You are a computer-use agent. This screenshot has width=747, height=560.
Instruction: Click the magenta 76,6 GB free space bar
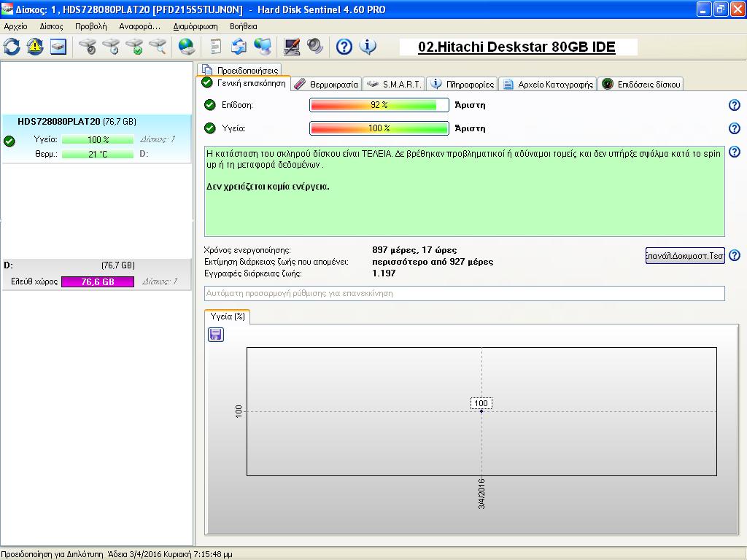point(98,282)
